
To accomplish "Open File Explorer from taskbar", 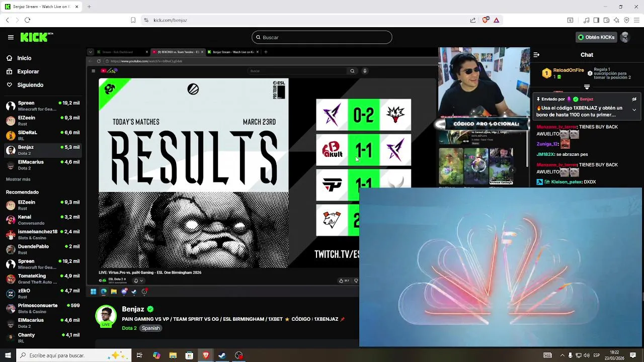I will pos(173,355).
